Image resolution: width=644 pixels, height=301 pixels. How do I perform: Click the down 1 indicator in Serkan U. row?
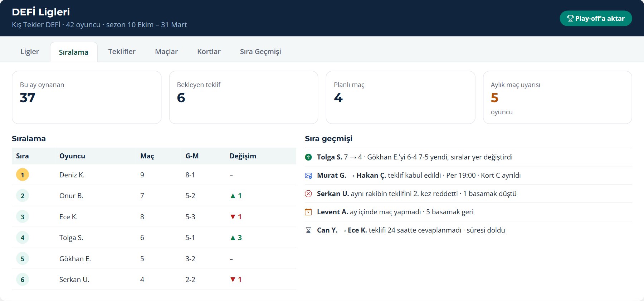[236, 279]
